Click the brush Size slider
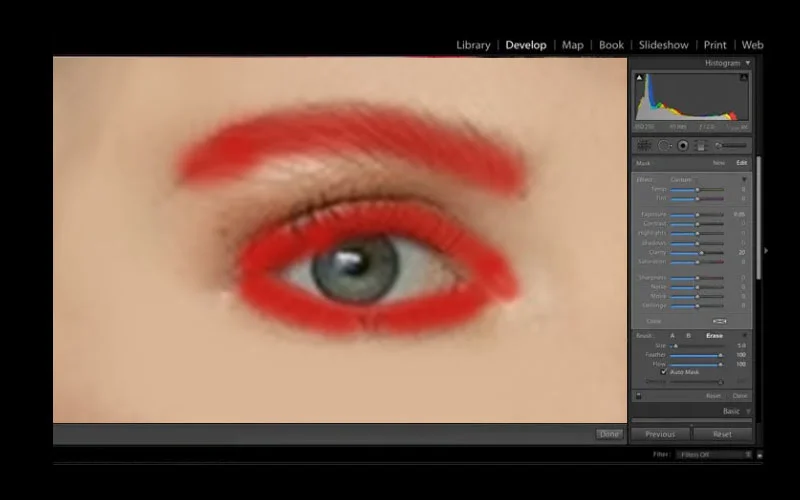800x500 pixels. point(697,346)
